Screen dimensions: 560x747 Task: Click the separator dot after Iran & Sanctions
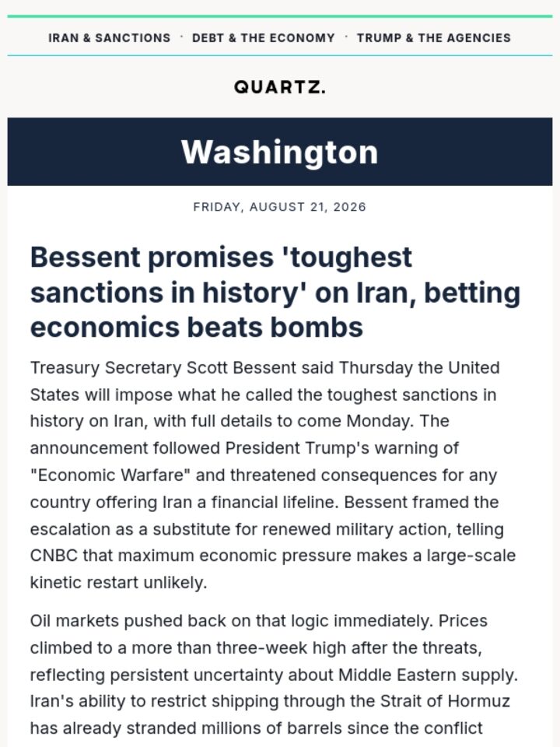point(181,37)
